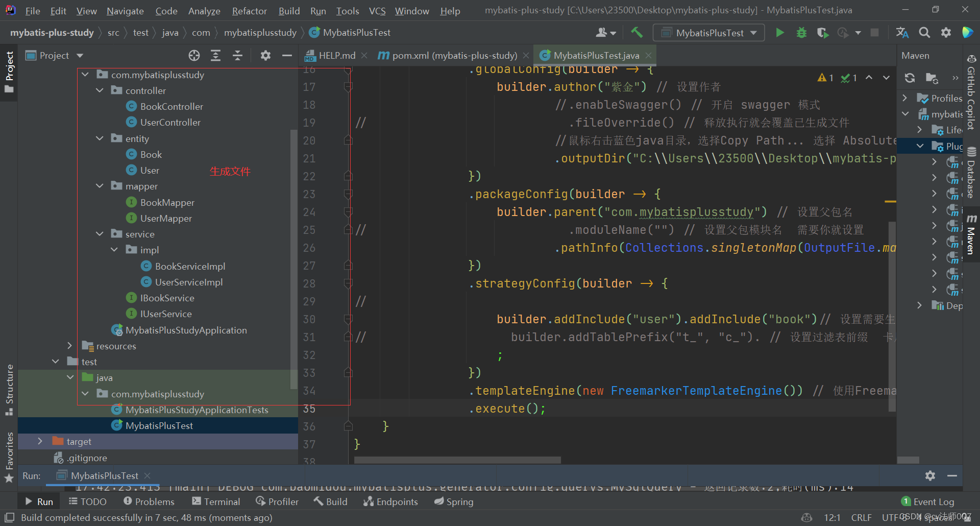The image size is (980, 526).
Task: Toggle the Structure tool window
Action: pyautogui.click(x=9, y=390)
